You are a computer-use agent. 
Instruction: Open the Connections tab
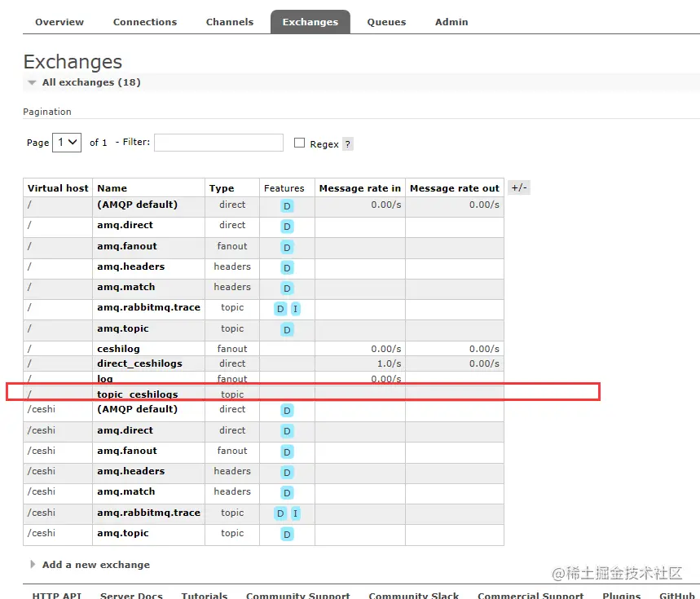click(x=144, y=22)
